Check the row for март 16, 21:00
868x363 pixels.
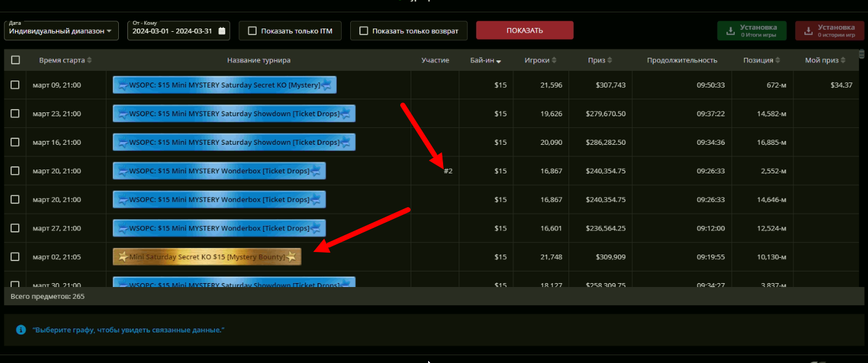tap(16, 142)
